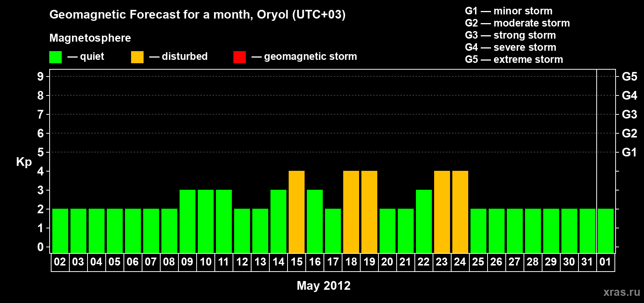Click the G3 right-axis label
This screenshot has width=644, height=303.
(x=630, y=114)
